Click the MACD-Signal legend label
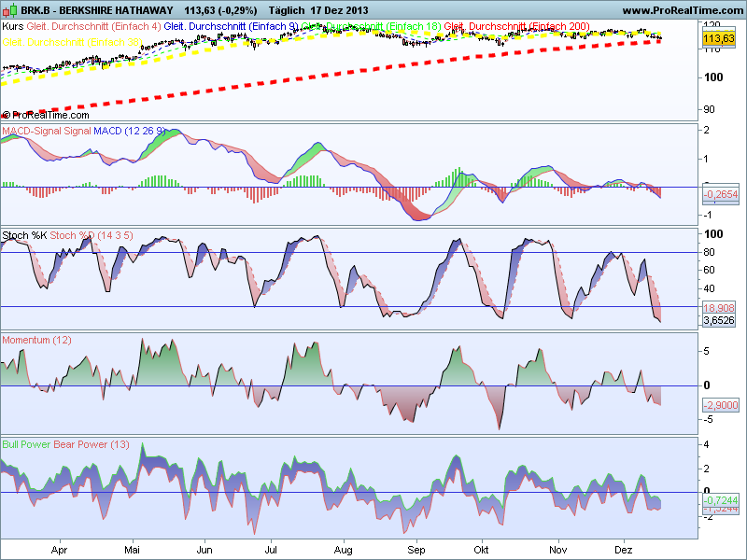 click(x=32, y=131)
